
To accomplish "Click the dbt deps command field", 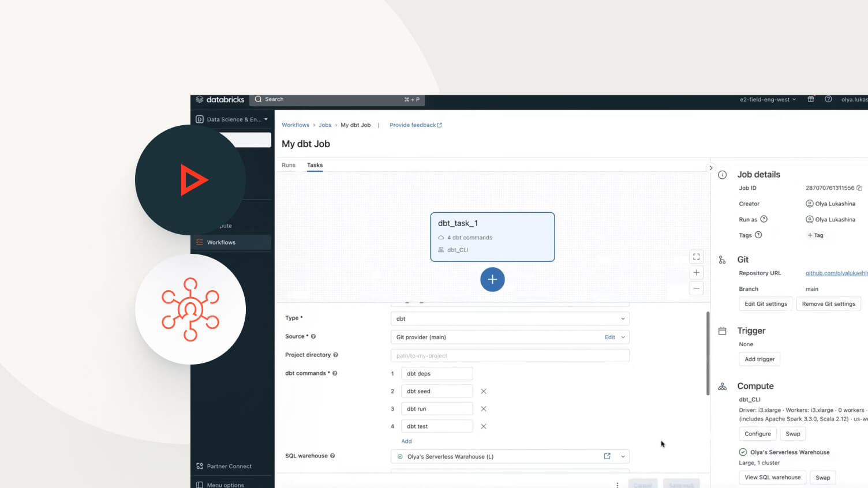I will pyautogui.click(x=437, y=374).
